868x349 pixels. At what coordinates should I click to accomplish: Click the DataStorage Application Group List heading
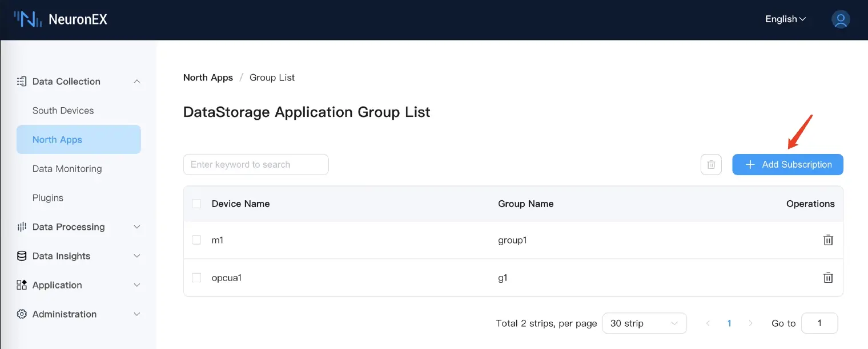(x=307, y=112)
